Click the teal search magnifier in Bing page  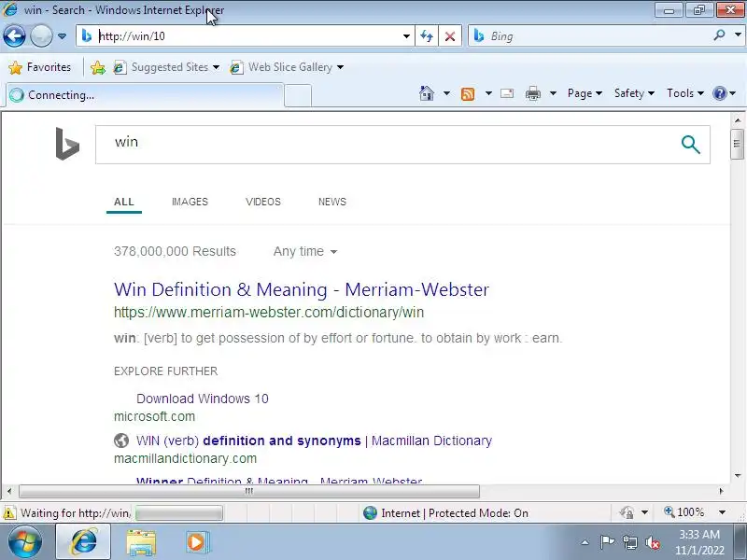690,145
